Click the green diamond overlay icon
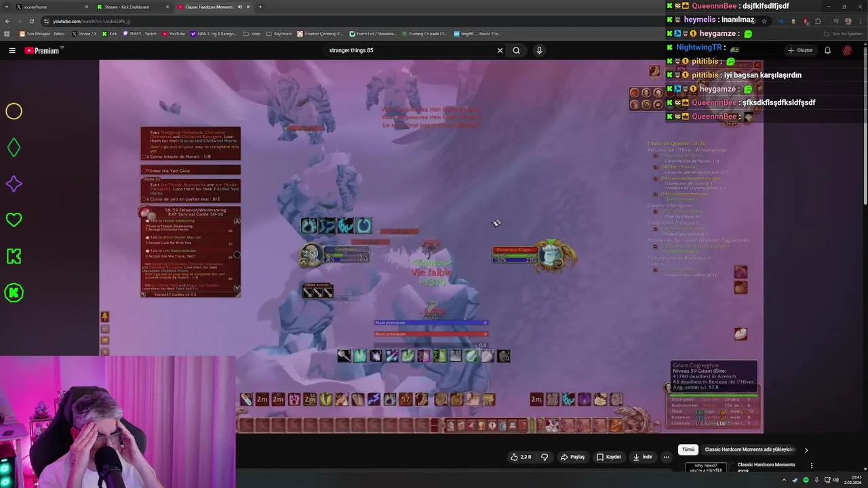Image resolution: width=868 pixels, height=488 pixels. tap(14, 147)
